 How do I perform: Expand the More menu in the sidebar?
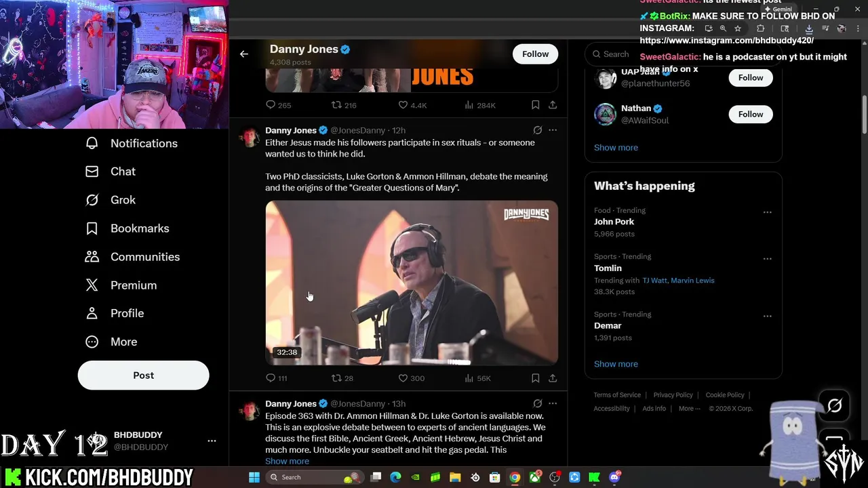pos(111,342)
